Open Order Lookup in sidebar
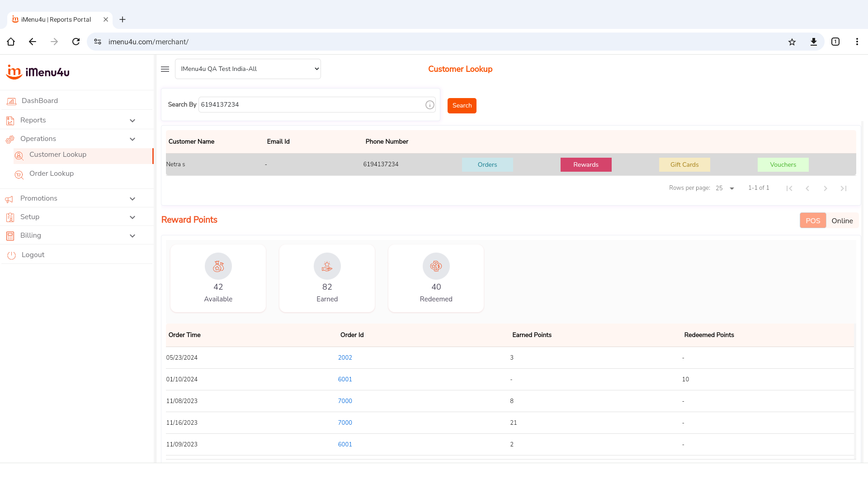The image size is (868, 488). coord(52,174)
